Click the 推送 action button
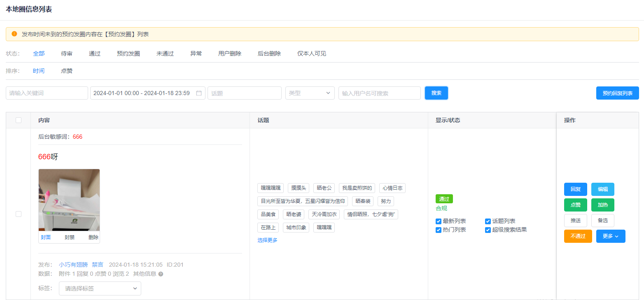Screen dimensions: 644x300 [x=576, y=221]
